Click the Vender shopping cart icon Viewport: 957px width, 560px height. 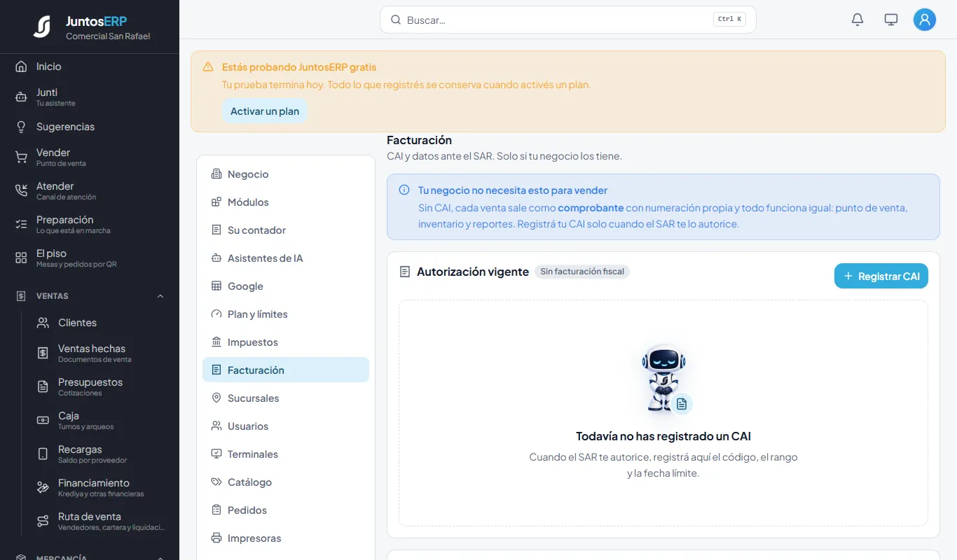pyautogui.click(x=21, y=157)
